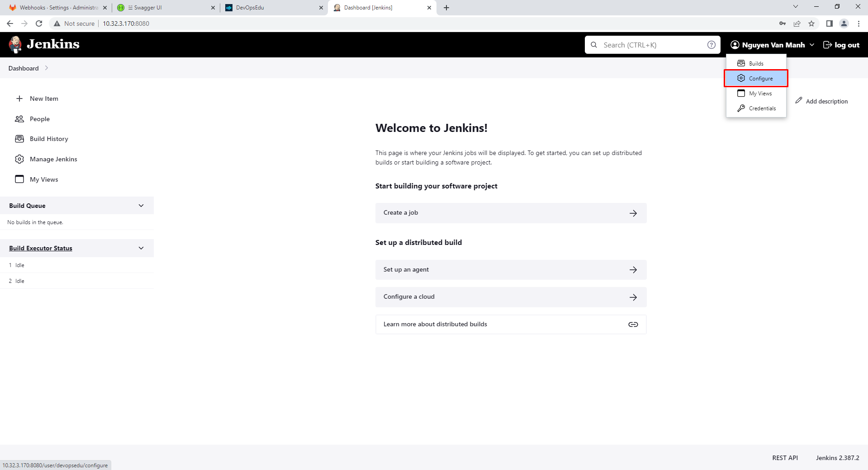Viewport: 868px width, 470px height.
Task: Click the arrow on Create a job
Action: click(x=633, y=213)
